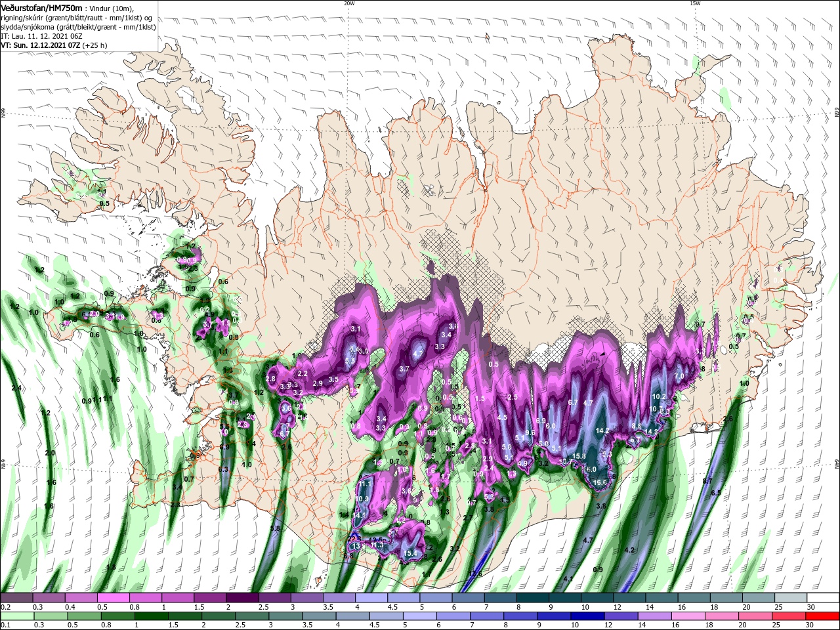Click the 'VT: Sun. 12.12.2021 07Z' valid time
Image resolution: width=840 pixels, height=630 pixels.
[41, 45]
